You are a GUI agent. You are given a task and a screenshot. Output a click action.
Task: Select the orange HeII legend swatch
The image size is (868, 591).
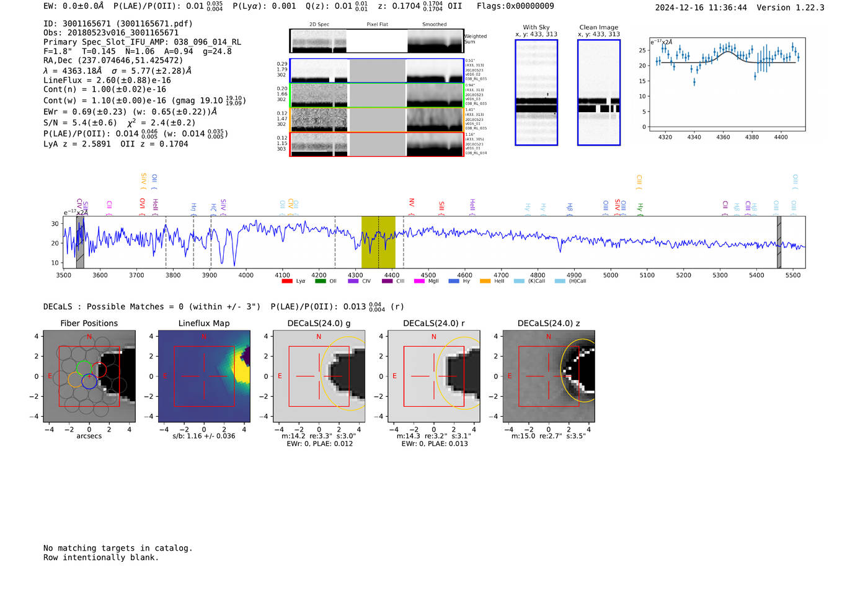pos(485,281)
